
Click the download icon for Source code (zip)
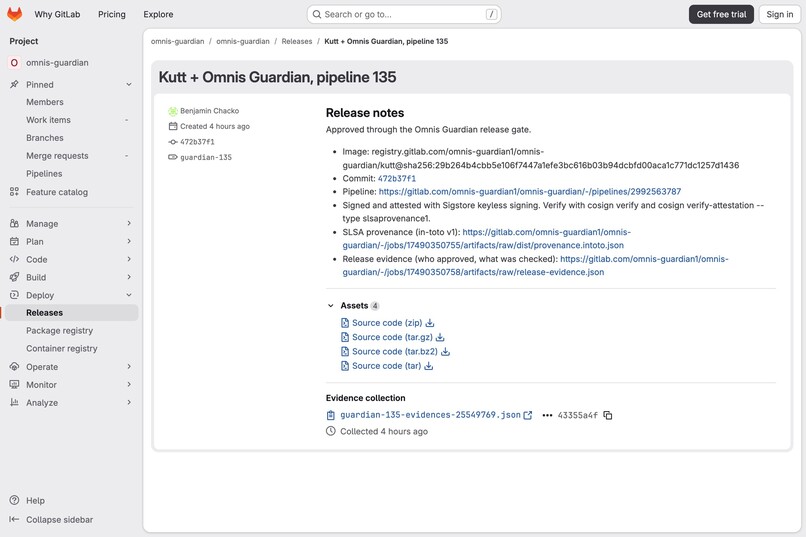pos(430,323)
